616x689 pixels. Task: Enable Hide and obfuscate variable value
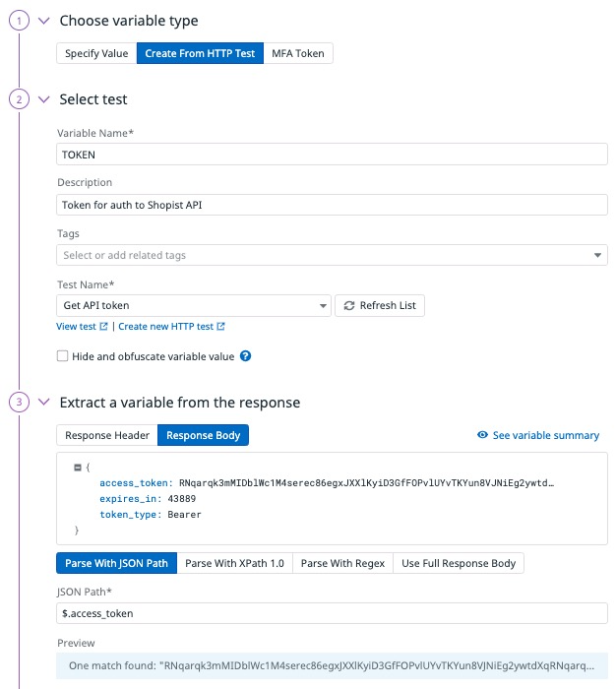(63, 356)
